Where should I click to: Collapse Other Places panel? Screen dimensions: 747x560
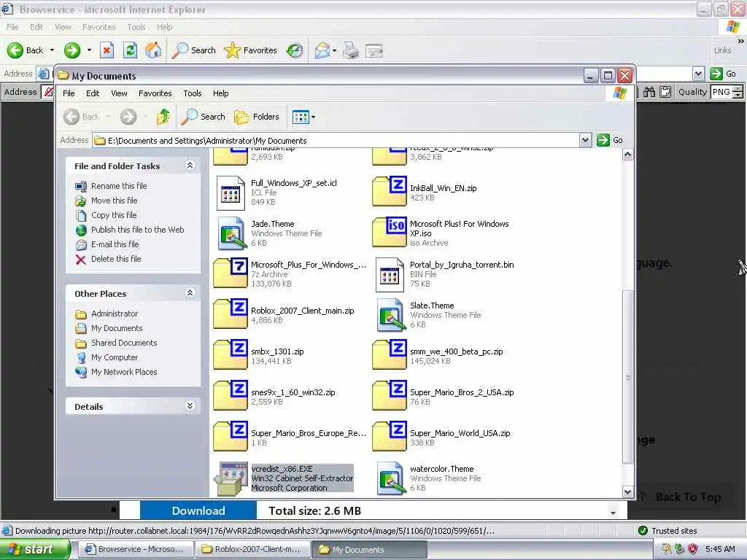(190, 293)
